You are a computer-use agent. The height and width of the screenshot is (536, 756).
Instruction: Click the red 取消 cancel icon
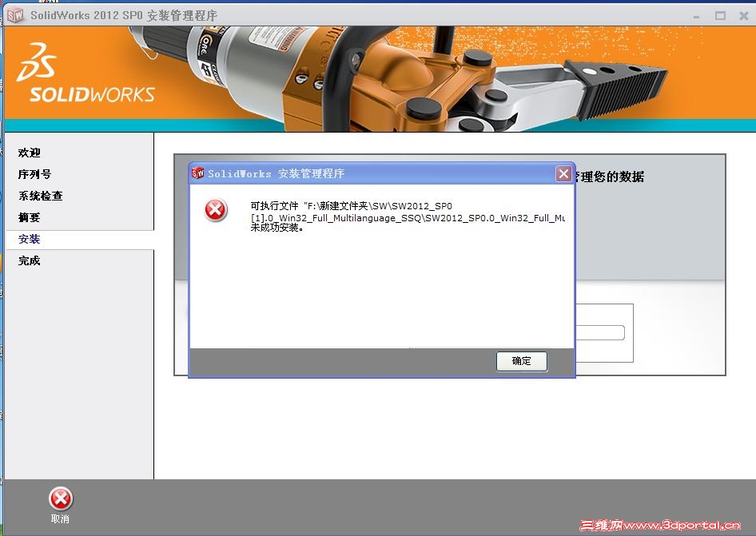click(61, 498)
